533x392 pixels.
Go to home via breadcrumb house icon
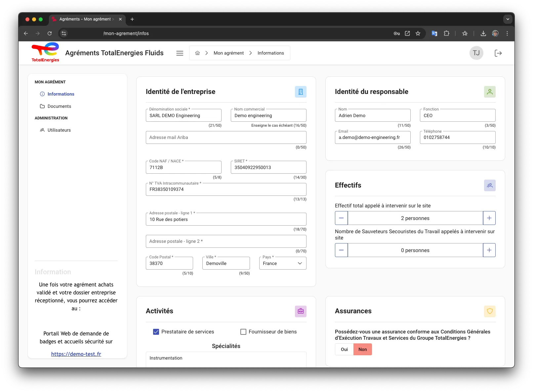pos(197,53)
